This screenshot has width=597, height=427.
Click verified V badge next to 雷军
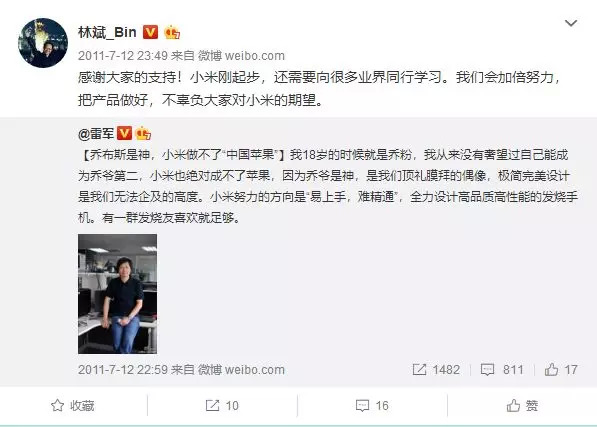coord(124,133)
